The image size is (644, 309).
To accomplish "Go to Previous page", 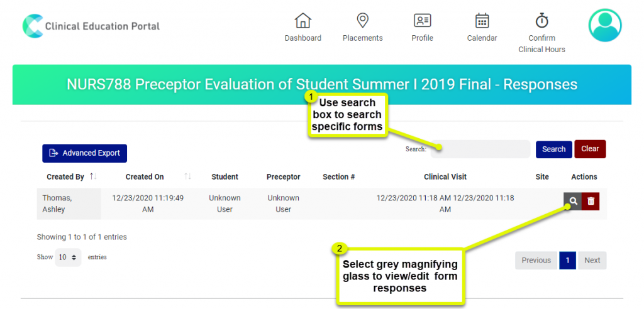I will tap(536, 260).
